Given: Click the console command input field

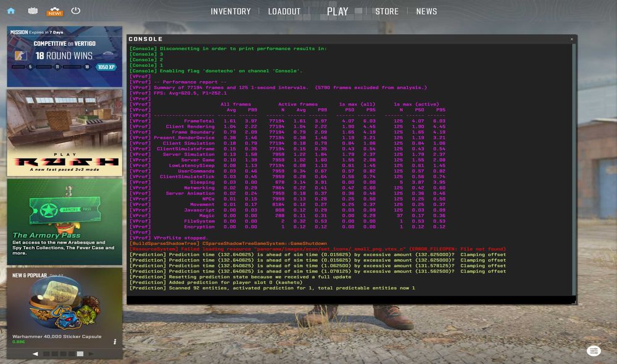Looking at the screenshot, I should click(x=350, y=300).
